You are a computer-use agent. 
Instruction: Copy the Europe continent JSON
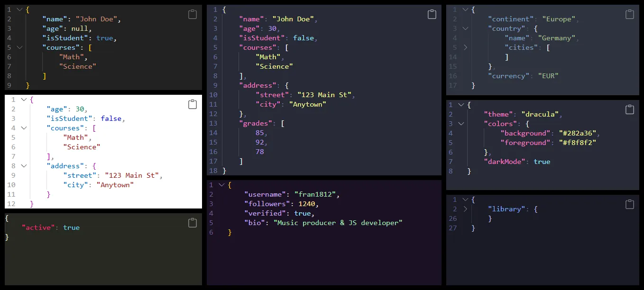point(630,14)
